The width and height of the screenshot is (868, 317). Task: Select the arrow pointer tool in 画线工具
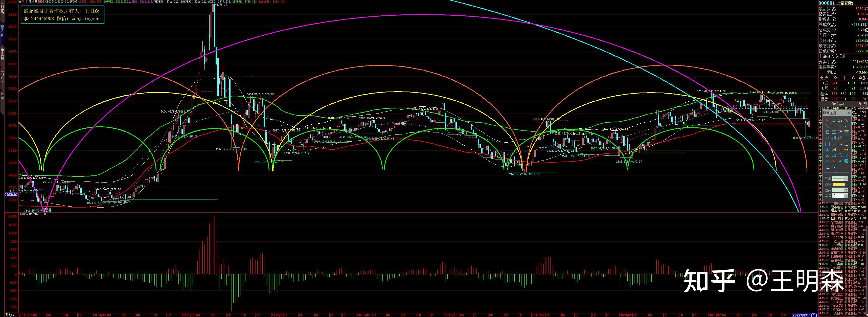tap(827, 121)
